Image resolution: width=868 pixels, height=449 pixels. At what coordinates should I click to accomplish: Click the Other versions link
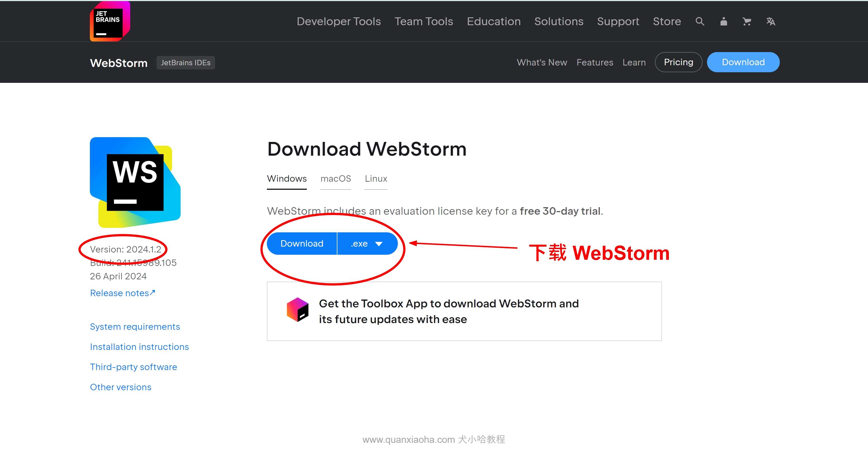pyautogui.click(x=120, y=386)
